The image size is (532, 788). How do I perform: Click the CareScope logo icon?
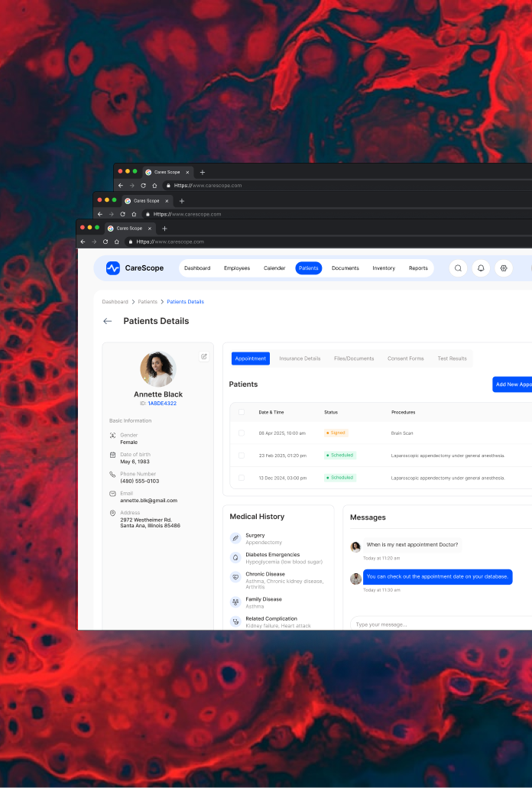pyautogui.click(x=113, y=268)
